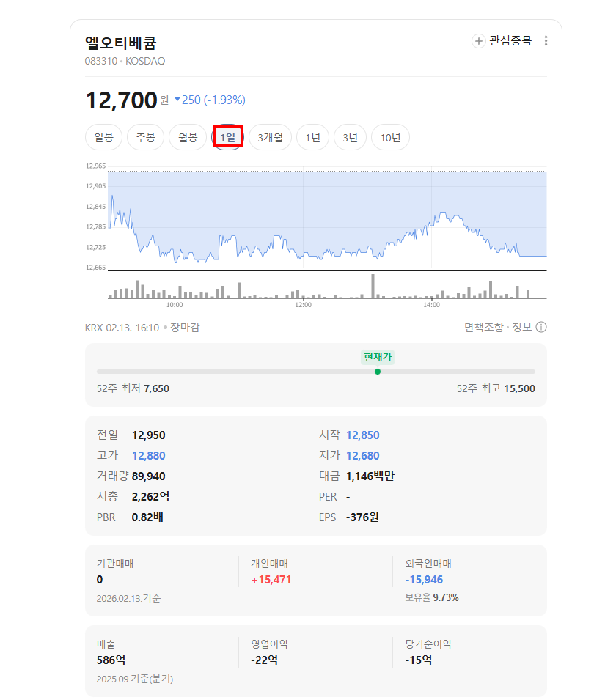
Task: Click the 외국인매매 value -15,946
Action: (424, 580)
